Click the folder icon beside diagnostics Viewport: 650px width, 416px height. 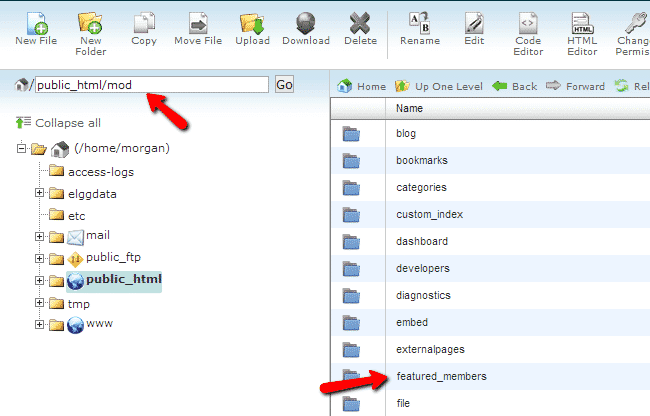point(351,295)
